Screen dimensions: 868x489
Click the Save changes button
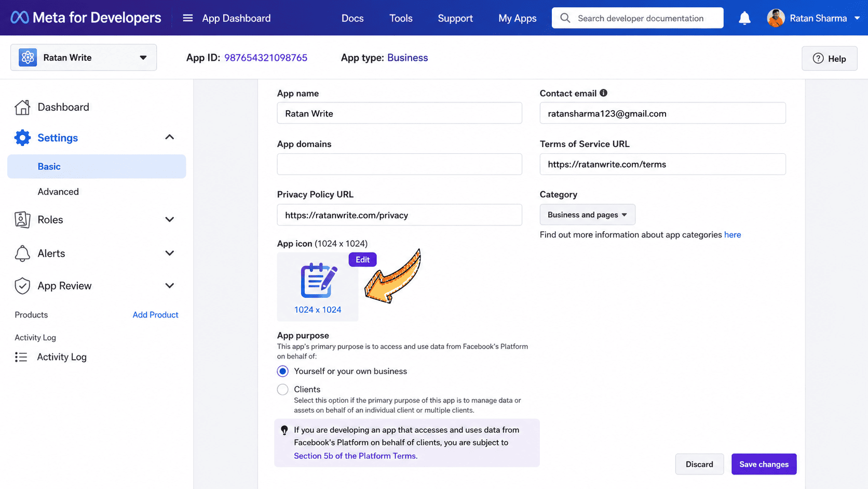764,464
